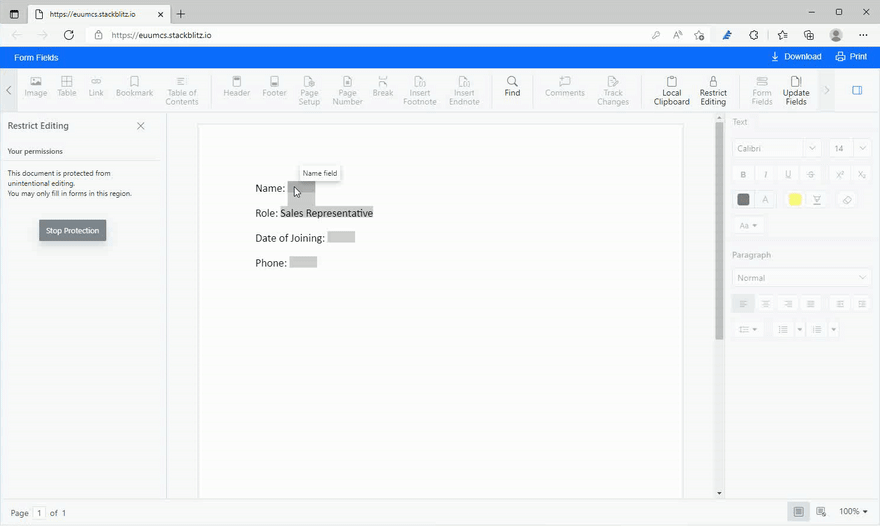The width and height of the screenshot is (880, 526).
Task: Click the dark gray font color swatch
Action: pos(743,199)
